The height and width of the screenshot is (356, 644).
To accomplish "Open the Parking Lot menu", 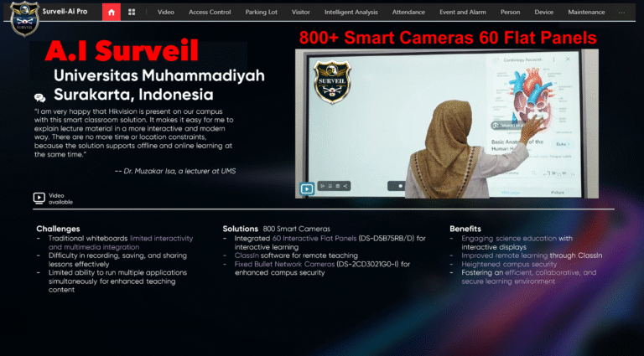I will coord(262,13).
